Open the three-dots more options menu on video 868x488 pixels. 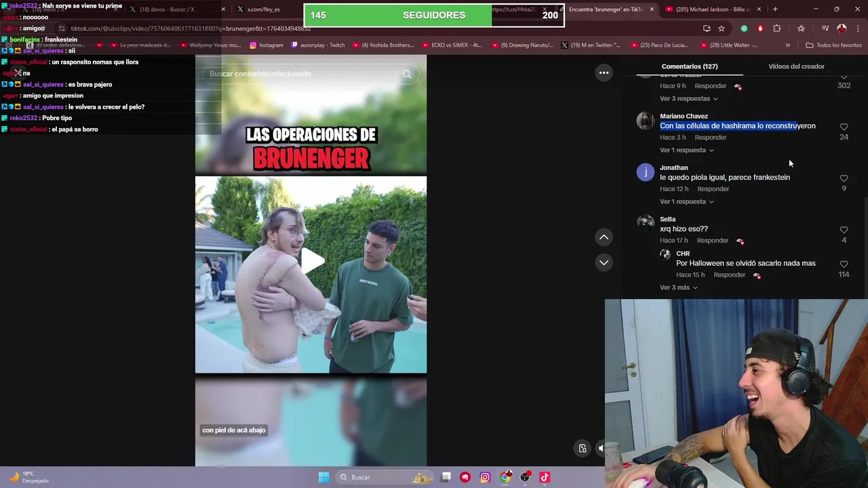click(x=604, y=73)
